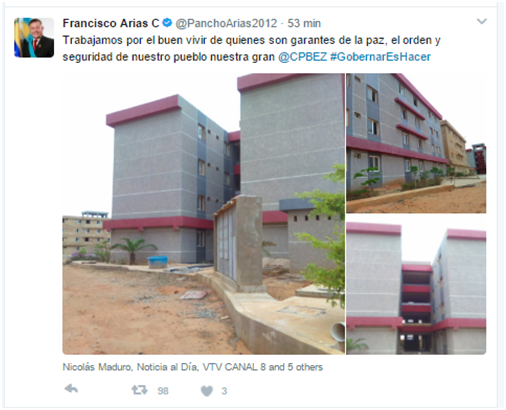Open the 53 min timestamp permalink
This screenshot has height=410, width=506.
pyautogui.click(x=304, y=23)
